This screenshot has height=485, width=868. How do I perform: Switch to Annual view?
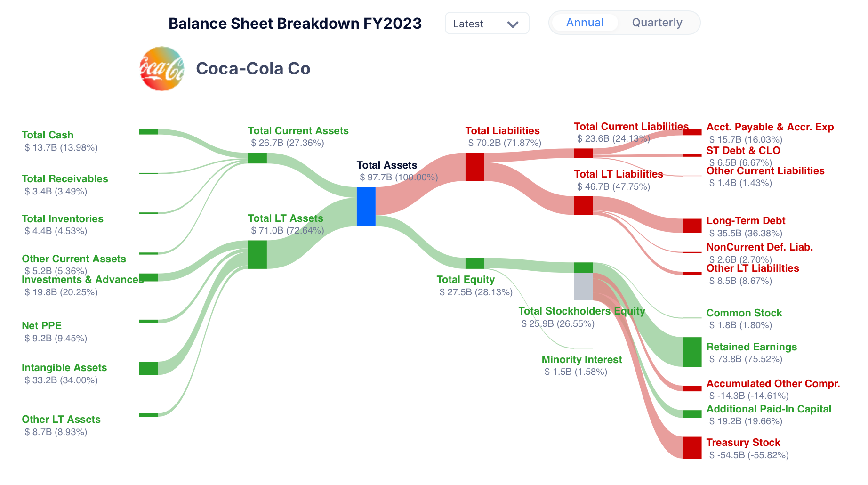pyautogui.click(x=585, y=23)
